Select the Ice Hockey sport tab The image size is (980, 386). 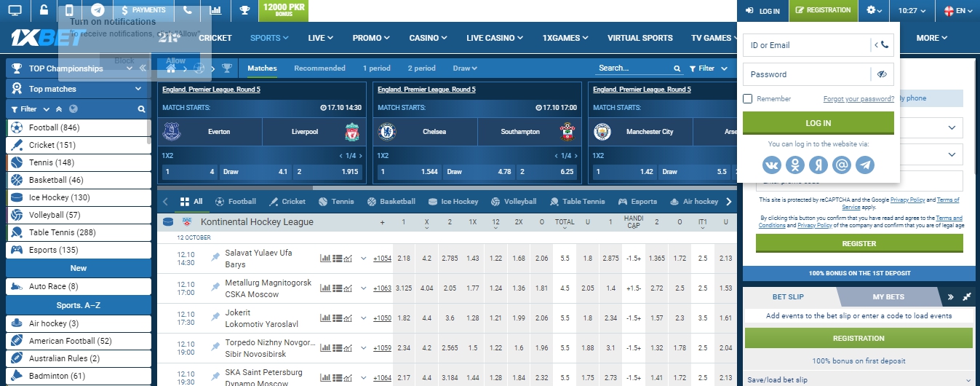tap(454, 202)
